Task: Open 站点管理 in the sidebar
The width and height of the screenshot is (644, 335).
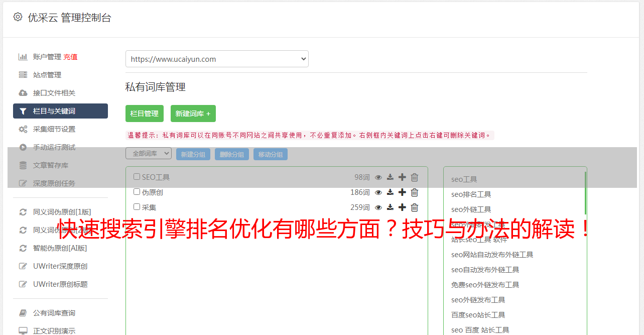Action: click(47, 75)
